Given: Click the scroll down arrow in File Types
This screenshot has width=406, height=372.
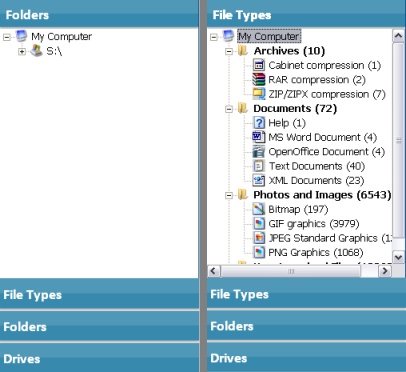Looking at the screenshot, I should [398, 257].
